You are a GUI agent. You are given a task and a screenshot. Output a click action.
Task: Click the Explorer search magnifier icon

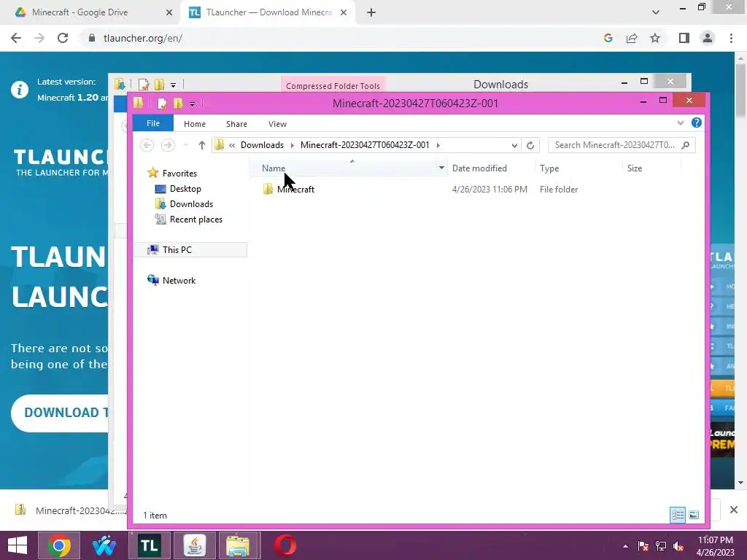click(x=686, y=145)
